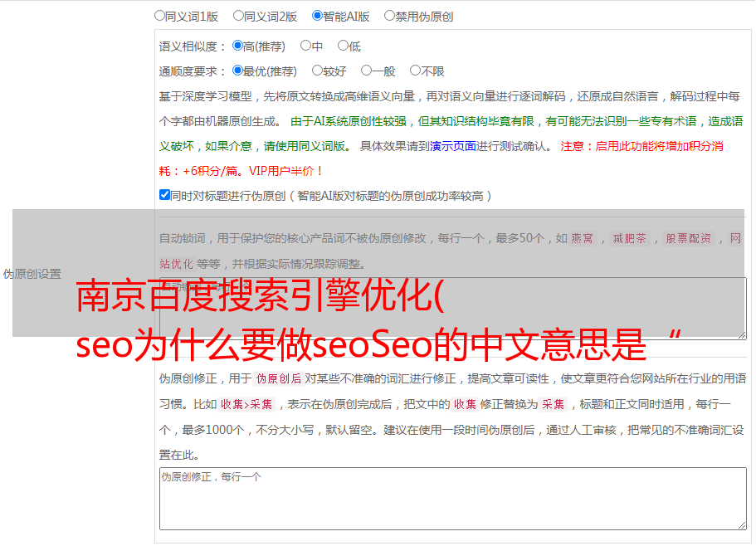The width and height of the screenshot is (756, 546).
Task: Click the 股票配资 example keyword
Action: coord(688,238)
